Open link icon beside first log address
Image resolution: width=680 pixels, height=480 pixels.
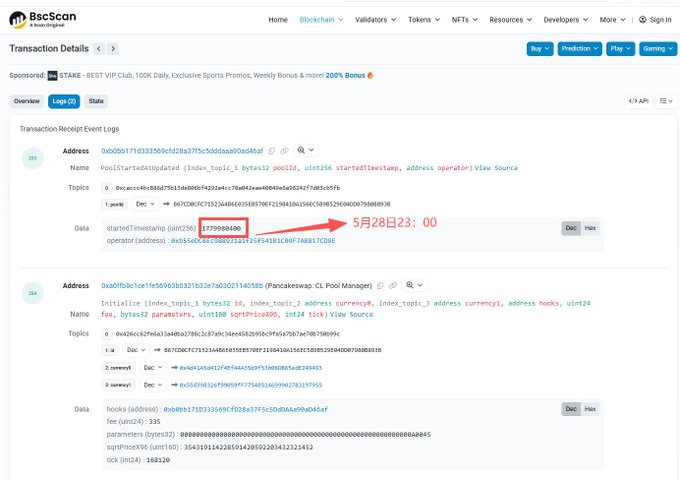pyautogui.click(x=284, y=151)
